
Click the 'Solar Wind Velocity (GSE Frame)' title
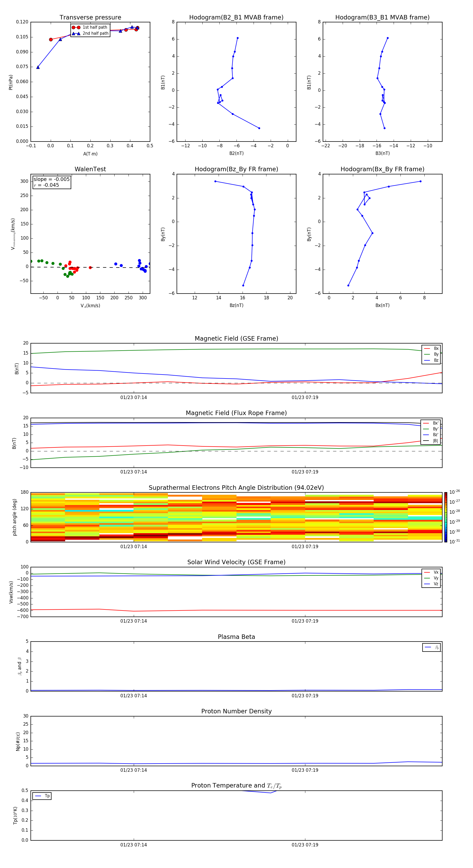click(236, 562)
